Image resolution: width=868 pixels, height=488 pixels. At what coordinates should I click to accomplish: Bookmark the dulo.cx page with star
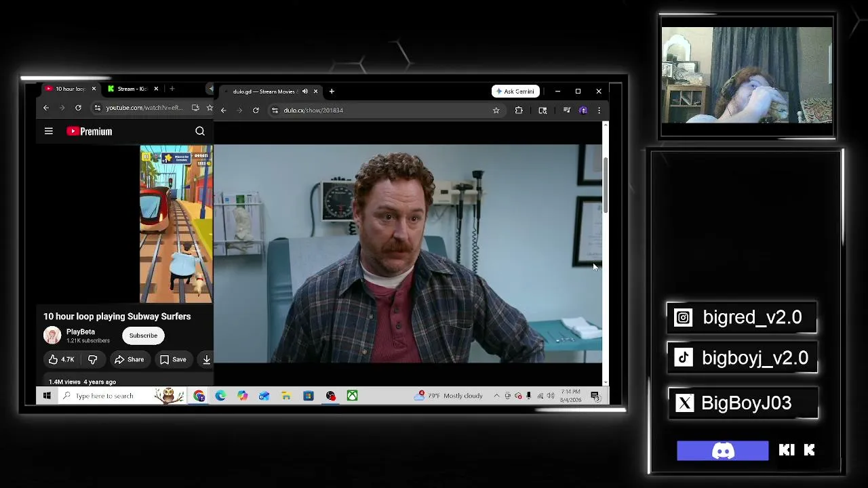point(496,110)
